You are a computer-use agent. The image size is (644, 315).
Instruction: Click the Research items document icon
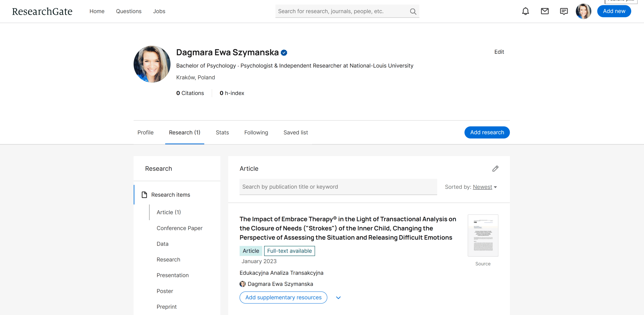[x=144, y=195]
